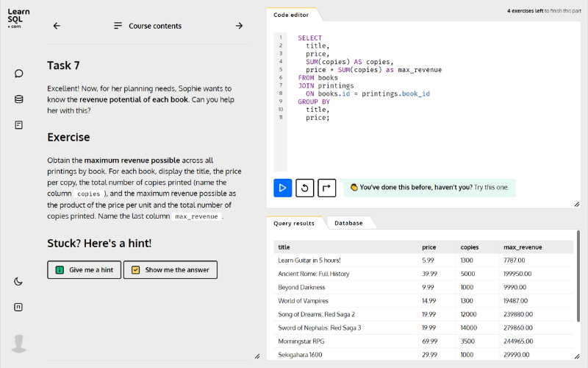Switch to the Code editor tab
Viewport: 588px width, 368px height.
pyautogui.click(x=291, y=15)
